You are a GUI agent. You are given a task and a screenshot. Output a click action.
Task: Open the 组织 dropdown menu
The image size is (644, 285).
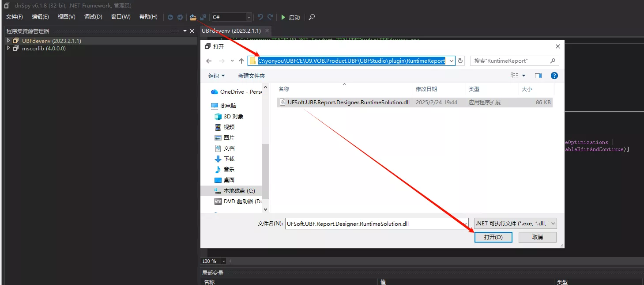pos(216,76)
